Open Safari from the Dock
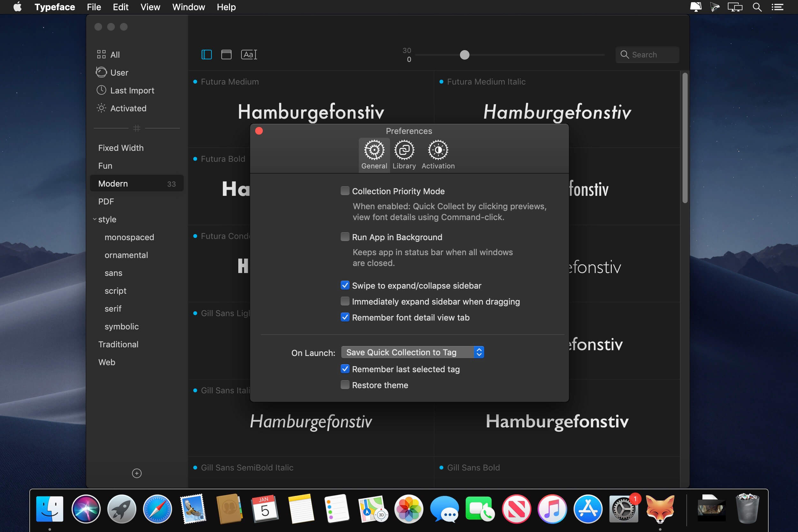This screenshot has height=532, width=798. 158,509
